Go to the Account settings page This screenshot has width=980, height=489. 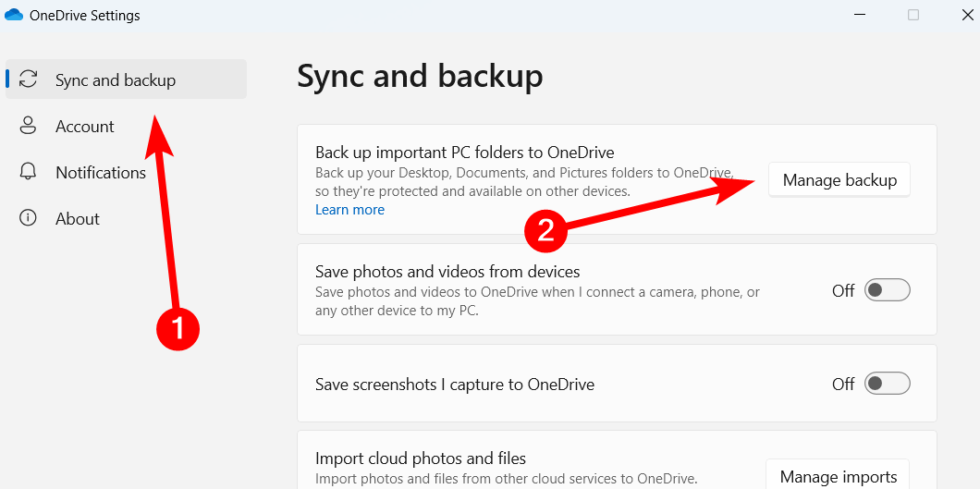pos(85,127)
